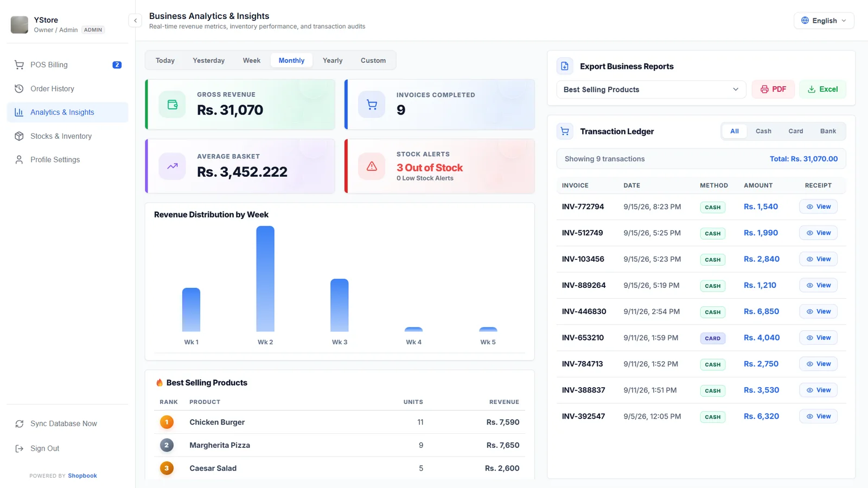
Task: Click the Export Business Reports file icon
Action: (x=565, y=66)
